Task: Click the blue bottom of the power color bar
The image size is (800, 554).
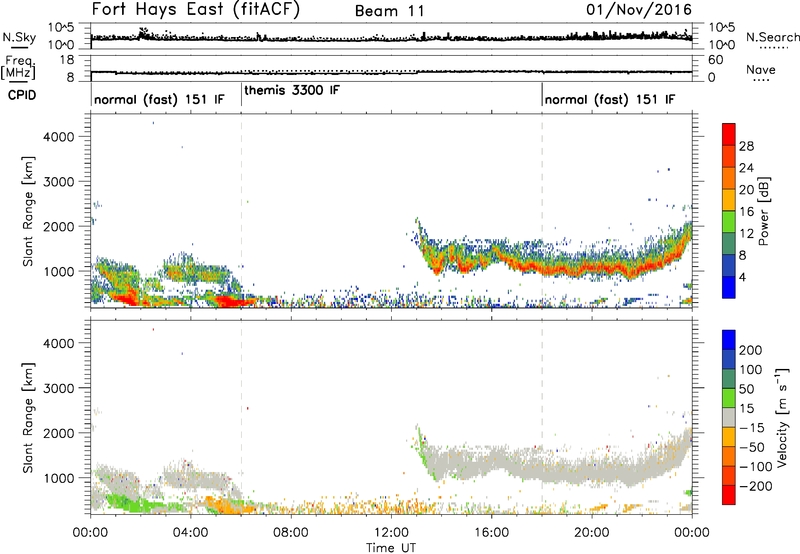Action: pyautogui.click(x=729, y=287)
